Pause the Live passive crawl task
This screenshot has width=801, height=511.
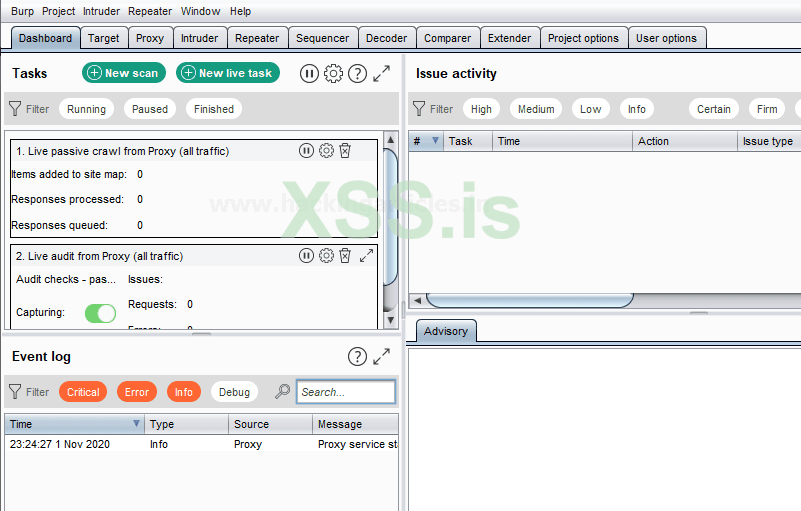coord(306,151)
